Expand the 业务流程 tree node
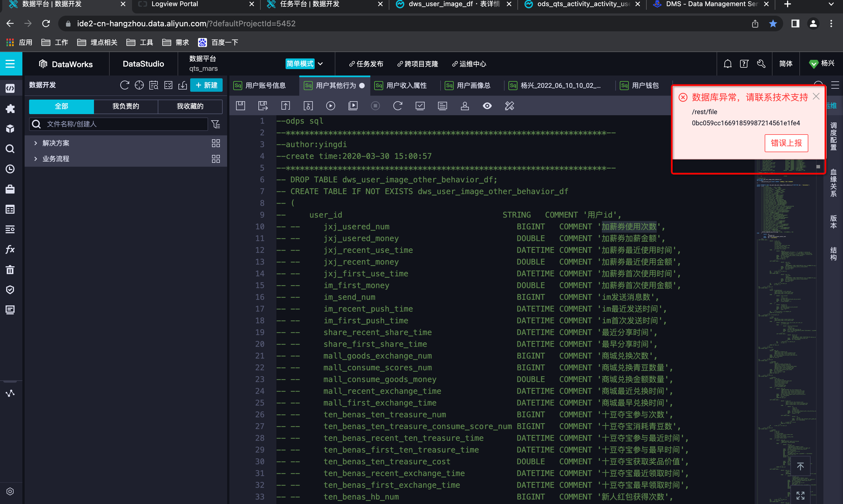Image resolution: width=843 pixels, height=504 pixels. pos(36,159)
